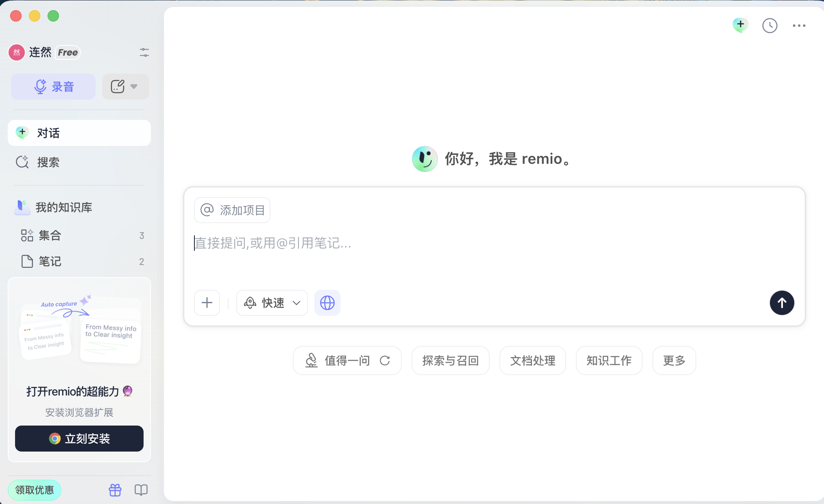Open chat history clock icon
Image resolution: width=824 pixels, height=504 pixels.
(770, 26)
